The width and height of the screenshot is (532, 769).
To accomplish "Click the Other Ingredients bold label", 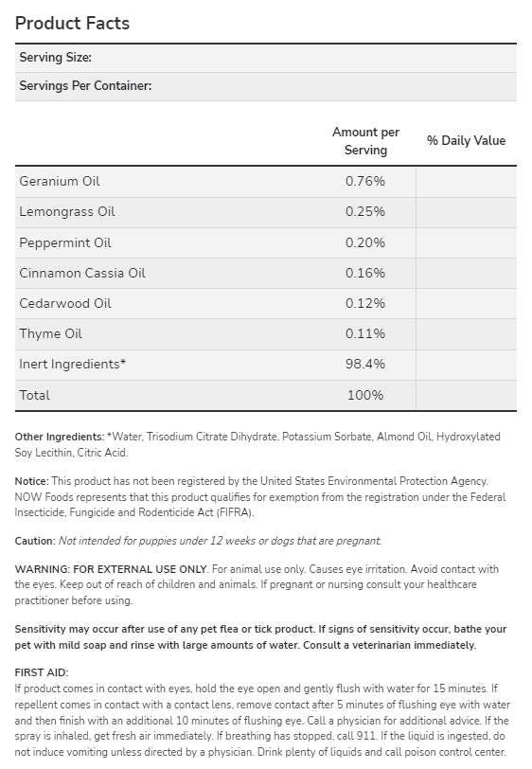I will point(60,437).
